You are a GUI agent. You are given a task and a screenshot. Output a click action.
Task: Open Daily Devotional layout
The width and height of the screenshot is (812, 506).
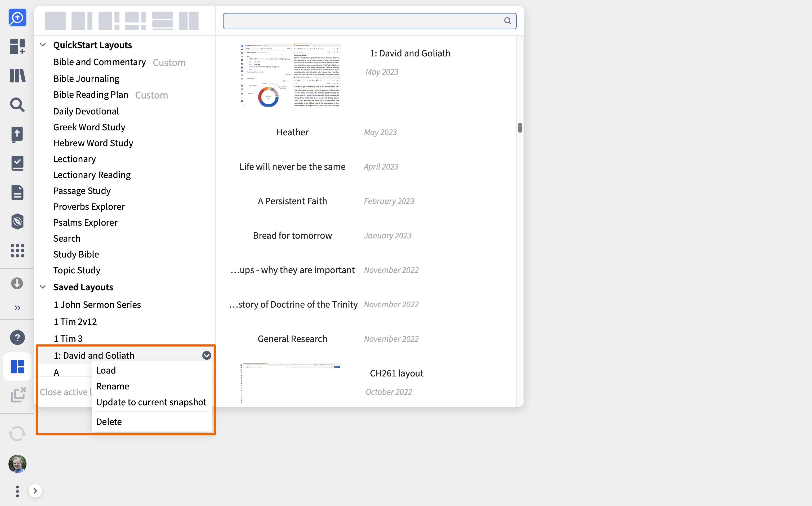(86, 111)
